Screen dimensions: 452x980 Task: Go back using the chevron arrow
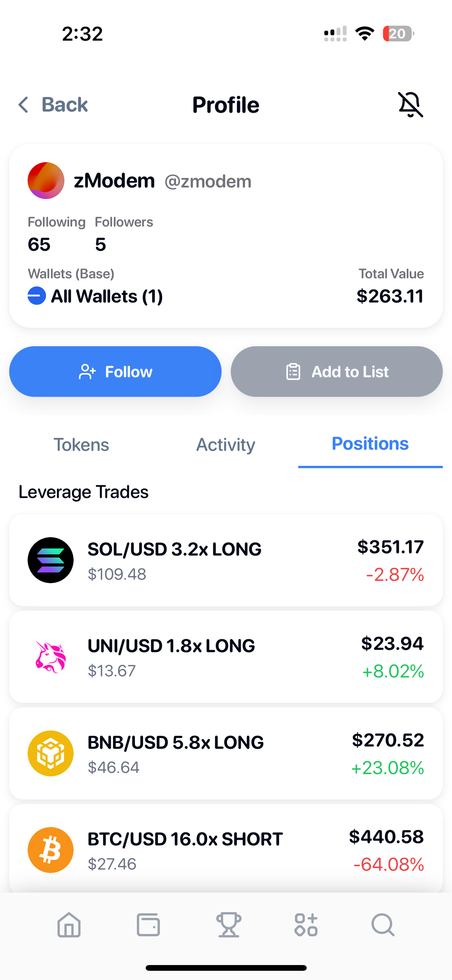(23, 105)
